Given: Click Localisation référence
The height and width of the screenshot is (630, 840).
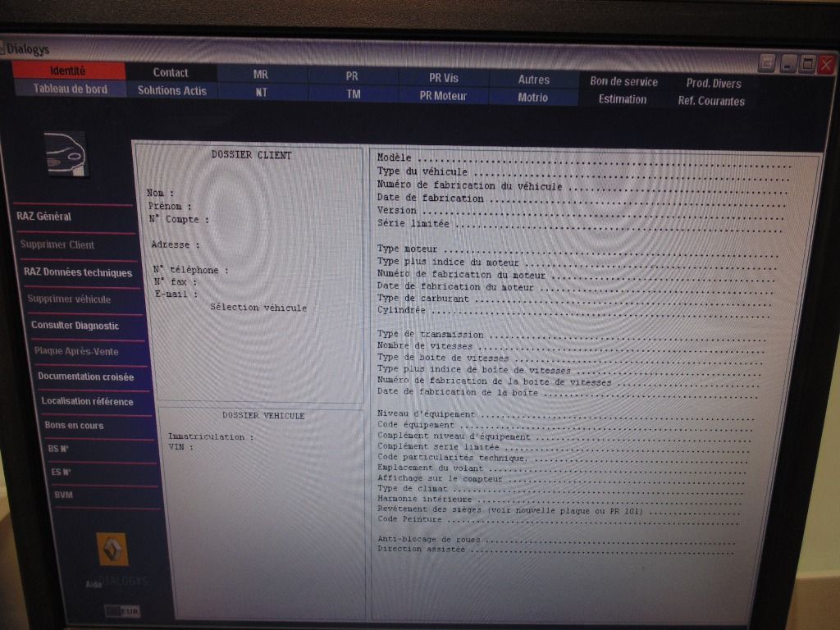Looking at the screenshot, I should pyautogui.click(x=87, y=401).
